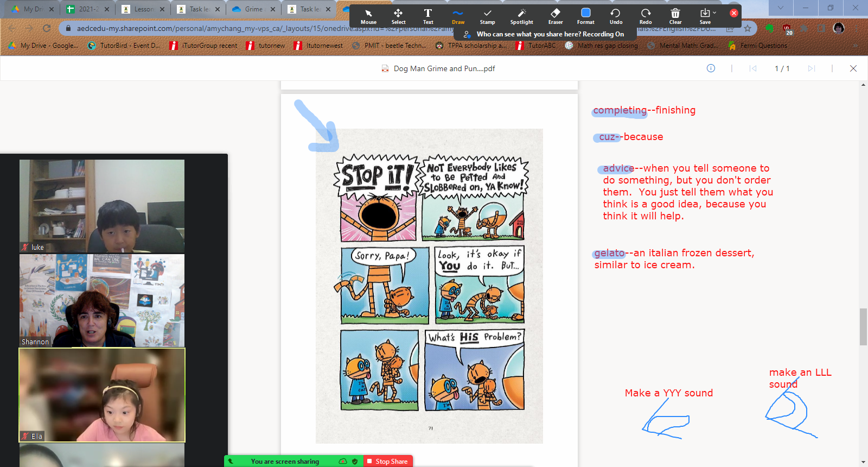Select Ella's video thumbnail
The image size is (868, 467).
pos(102,395)
